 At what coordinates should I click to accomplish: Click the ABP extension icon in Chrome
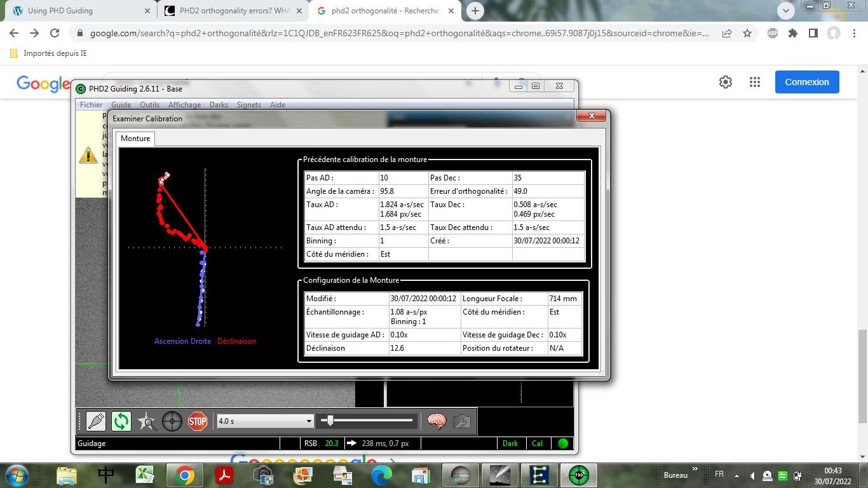(x=773, y=33)
